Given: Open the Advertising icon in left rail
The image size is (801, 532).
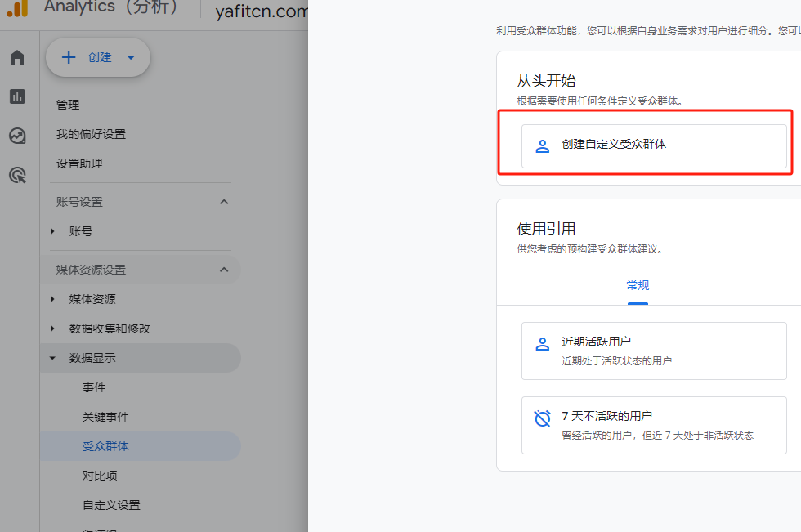Looking at the screenshot, I should point(17,175).
